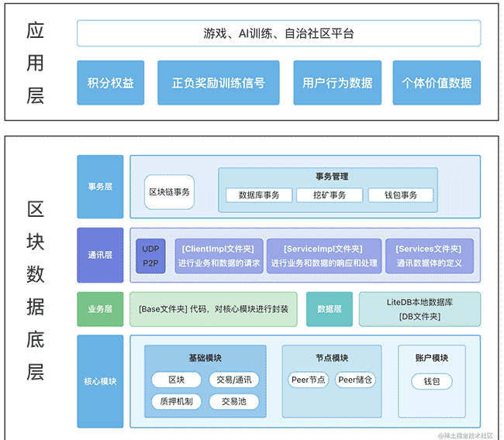Select the 交易/通讯 pill
Viewport: 504px width, 440px height.
[234, 380]
